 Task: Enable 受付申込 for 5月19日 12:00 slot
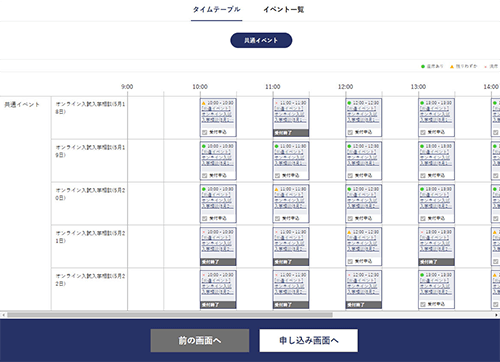coord(350,175)
